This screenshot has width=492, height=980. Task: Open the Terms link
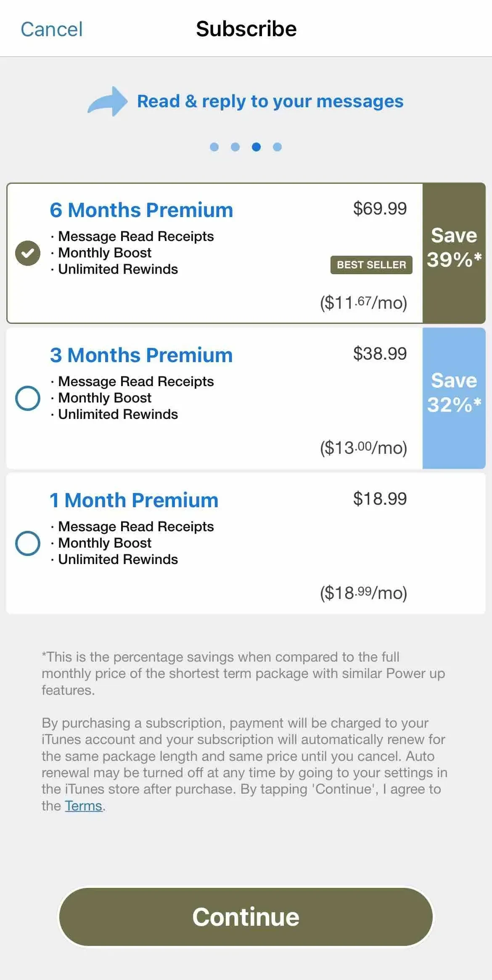[83, 806]
